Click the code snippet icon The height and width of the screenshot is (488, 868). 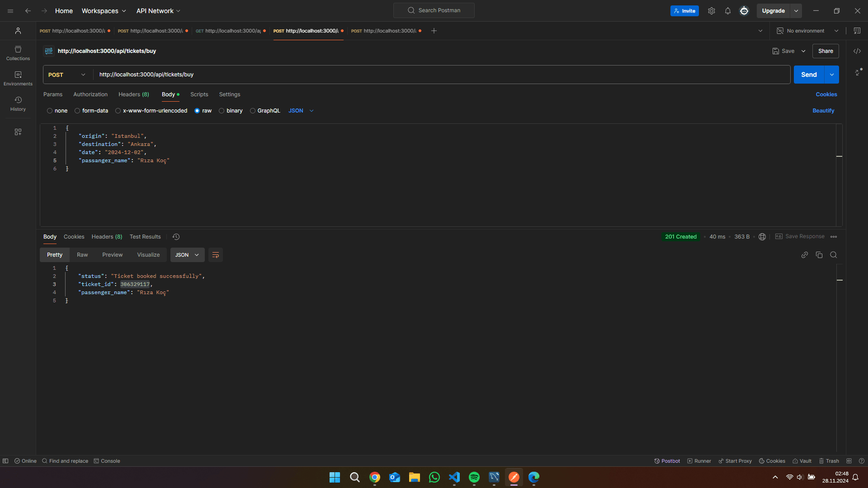[x=857, y=51]
